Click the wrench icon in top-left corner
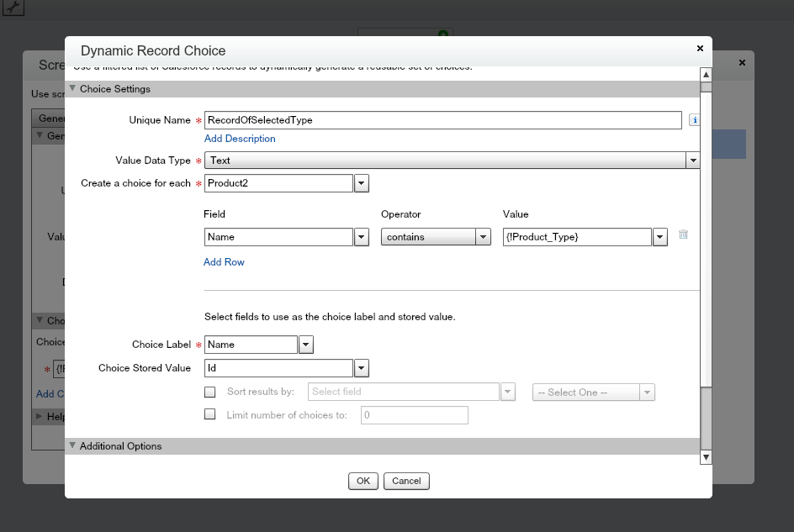Screen dimensions: 794x532 tap(13, 8)
